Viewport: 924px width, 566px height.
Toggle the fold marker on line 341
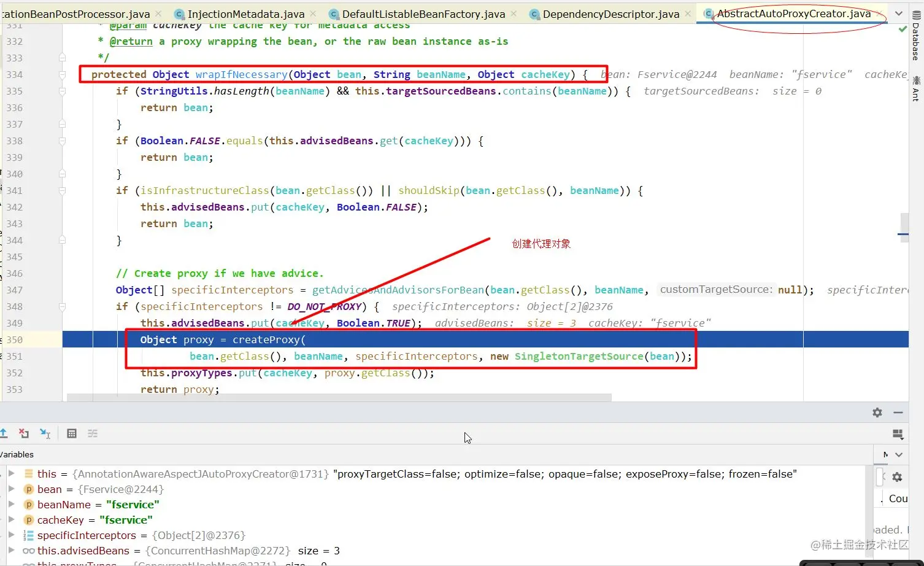(62, 191)
